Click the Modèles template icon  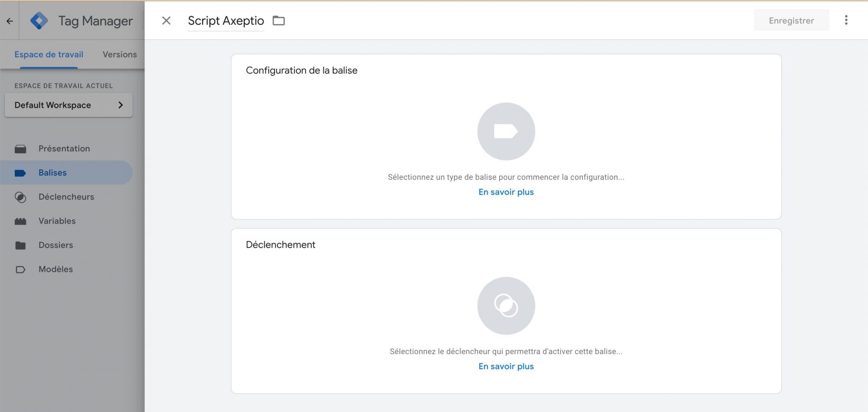pyautogui.click(x=20, y=270)
